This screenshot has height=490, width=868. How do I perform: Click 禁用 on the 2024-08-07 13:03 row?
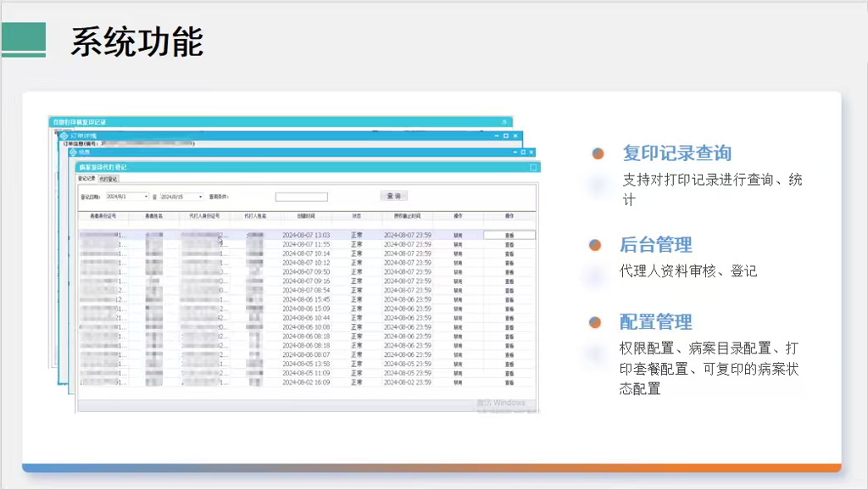pyautogui.click(x=458, y=235)
